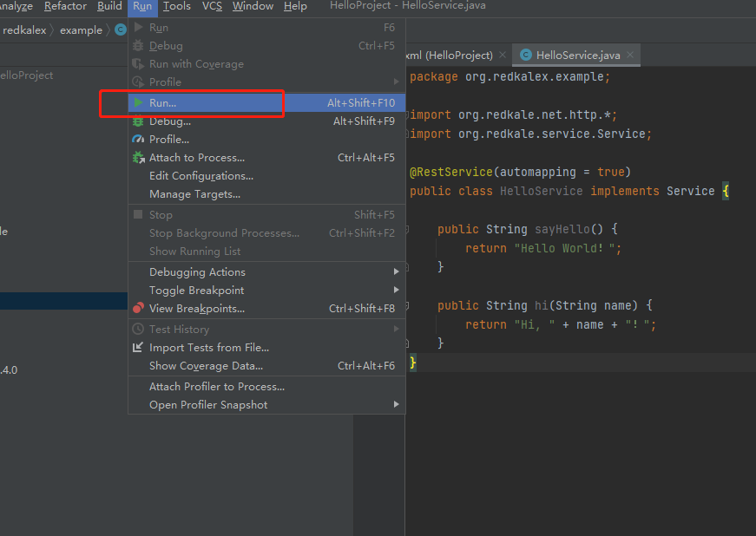
Task: Expand the Debugging Actions submenu
Action: click(x=397, y=272)
